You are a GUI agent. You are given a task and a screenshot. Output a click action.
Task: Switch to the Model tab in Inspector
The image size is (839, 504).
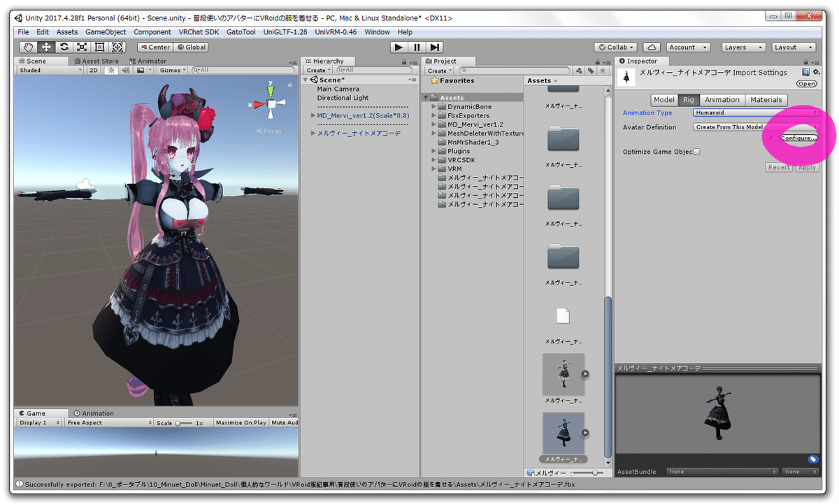(x=664, y=100)
